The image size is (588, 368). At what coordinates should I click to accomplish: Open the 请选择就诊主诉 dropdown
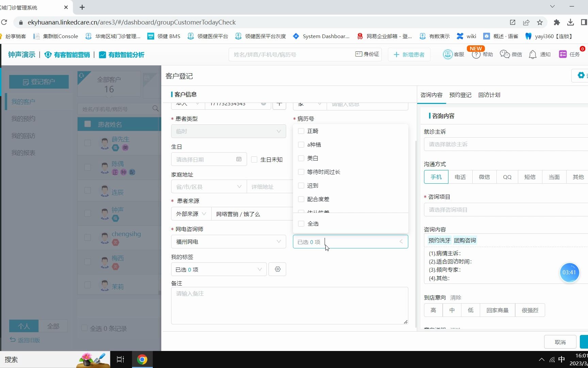point(506,144)
